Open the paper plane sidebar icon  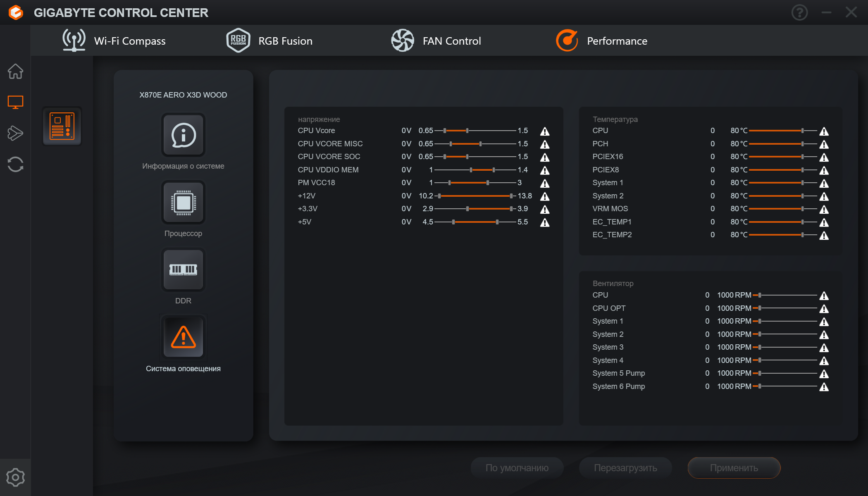[x=15, y=133]
